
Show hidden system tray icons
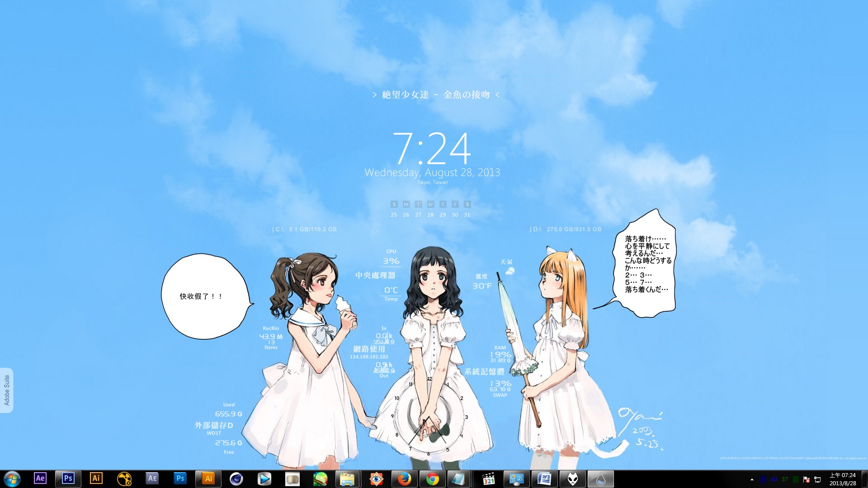tap(752, 479)
